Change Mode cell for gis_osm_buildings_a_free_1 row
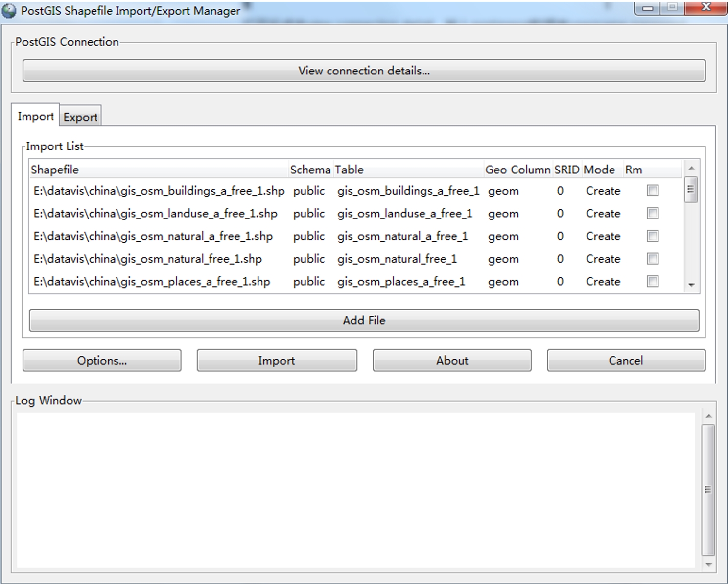Image resolution: width=728 pixels, height=584 pixels. pos(603,191)
